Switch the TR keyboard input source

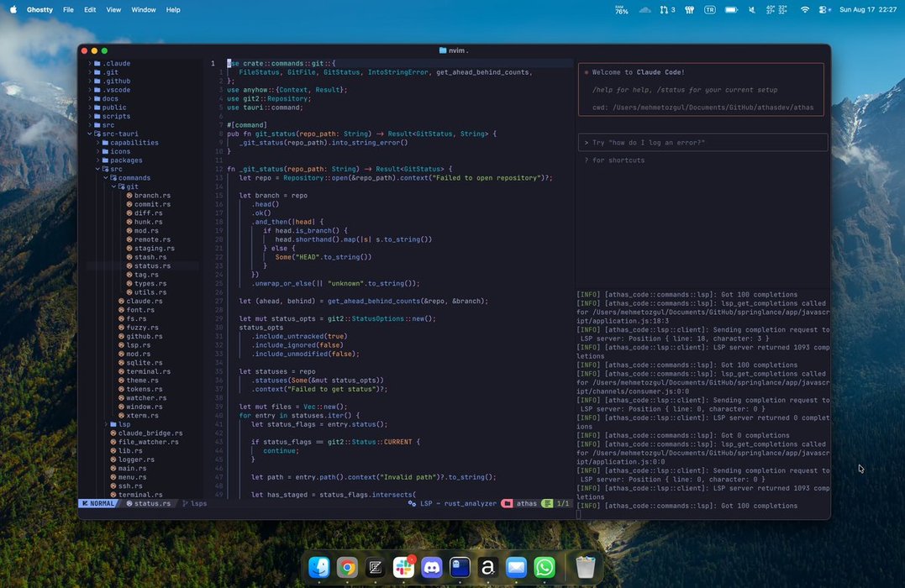point(710,10)
